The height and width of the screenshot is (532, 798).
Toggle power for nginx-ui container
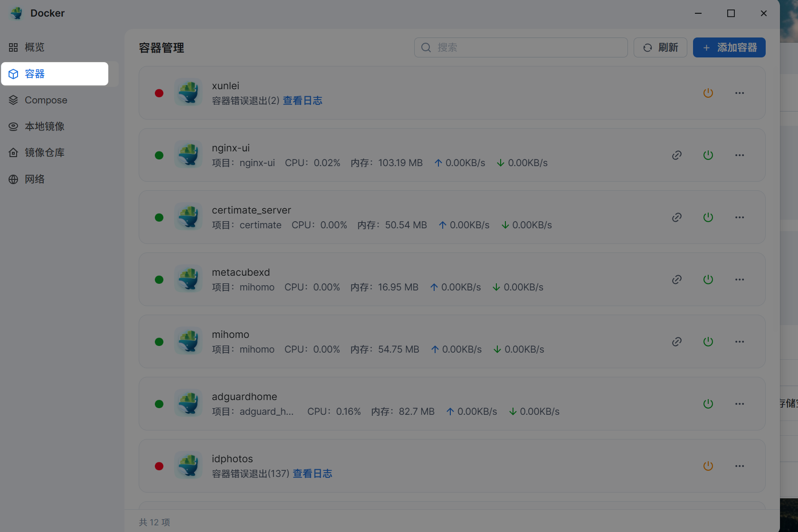coord(708,155)
